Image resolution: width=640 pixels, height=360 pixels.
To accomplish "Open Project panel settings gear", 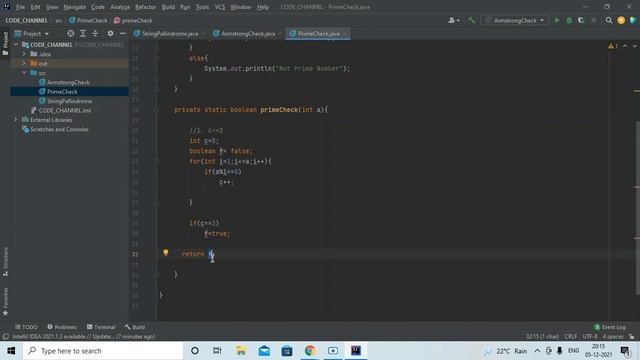I will 110,33.
